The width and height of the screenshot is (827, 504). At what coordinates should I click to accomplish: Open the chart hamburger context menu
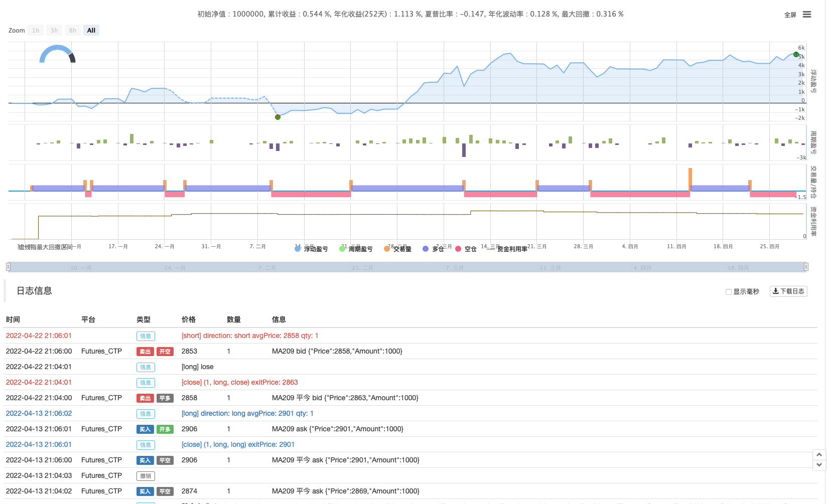click(807, 15)
